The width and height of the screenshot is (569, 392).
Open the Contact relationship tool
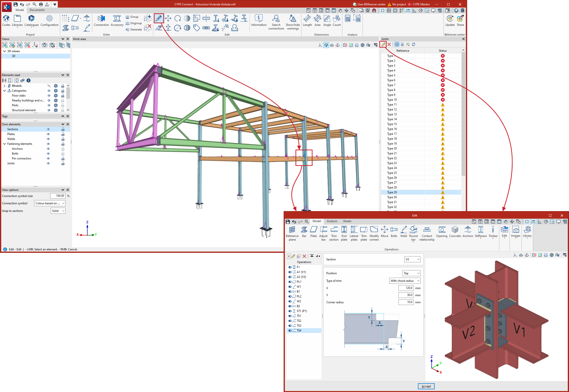point(427,233)
